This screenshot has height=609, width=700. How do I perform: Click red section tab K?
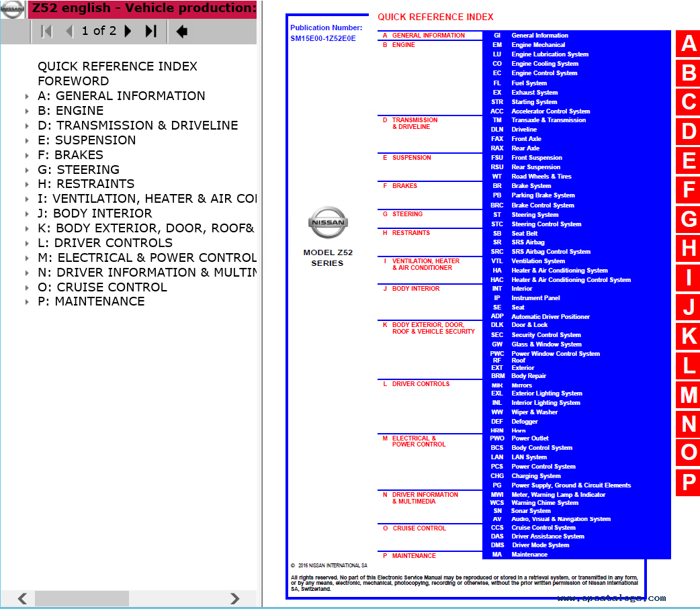689,336
